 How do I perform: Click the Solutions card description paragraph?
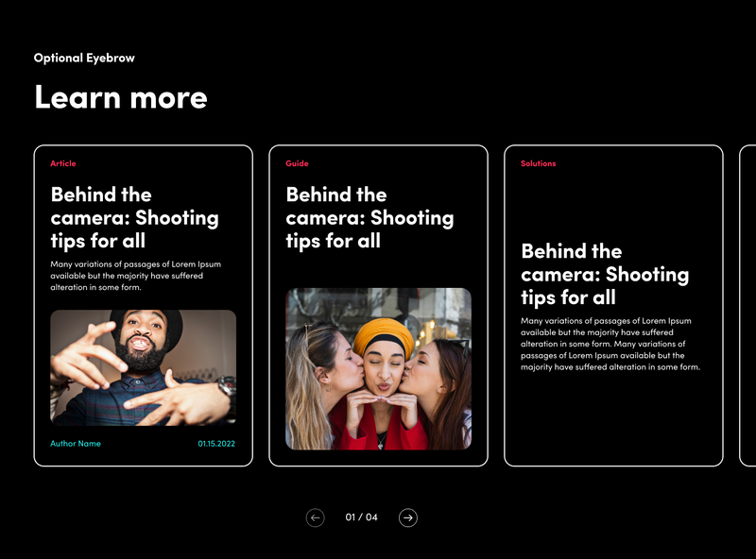pos(610,344)
